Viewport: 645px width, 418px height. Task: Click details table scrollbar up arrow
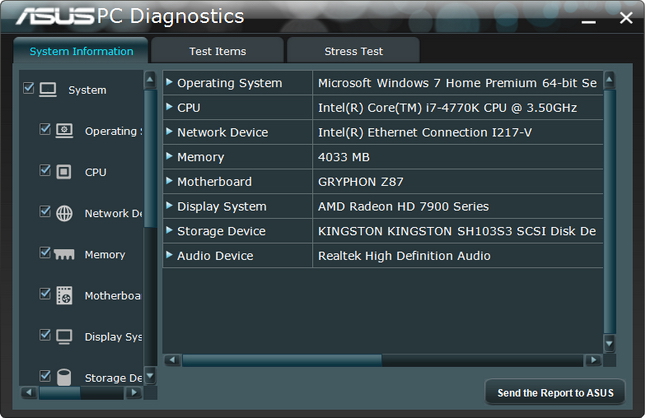point(610,80)
